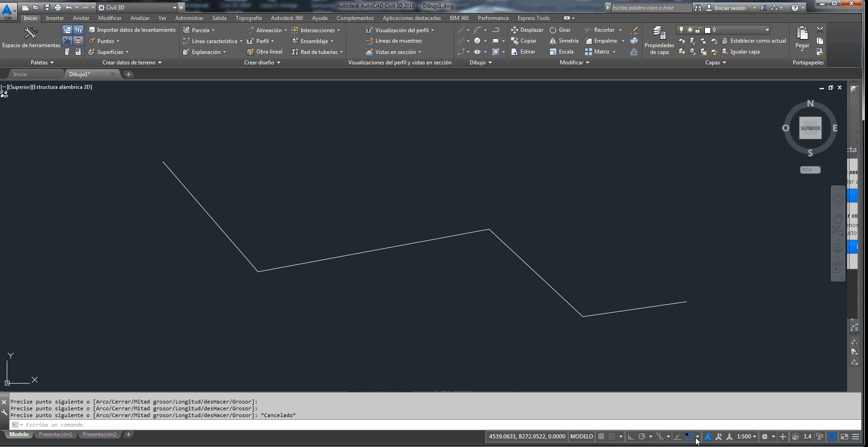This screenshot has height=447, width=868.
Task: Toggle object snap tracking in status bar
Action: pos(678,437)
